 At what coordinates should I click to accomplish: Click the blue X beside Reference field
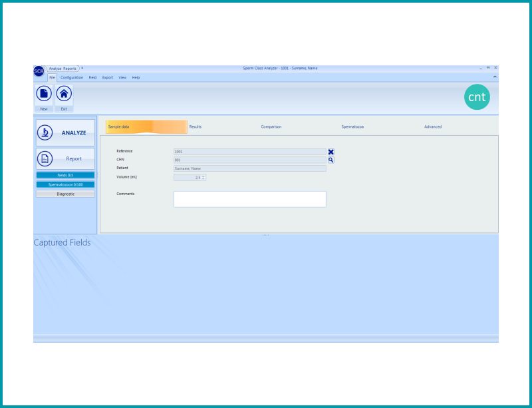click(x=331, y=152)
